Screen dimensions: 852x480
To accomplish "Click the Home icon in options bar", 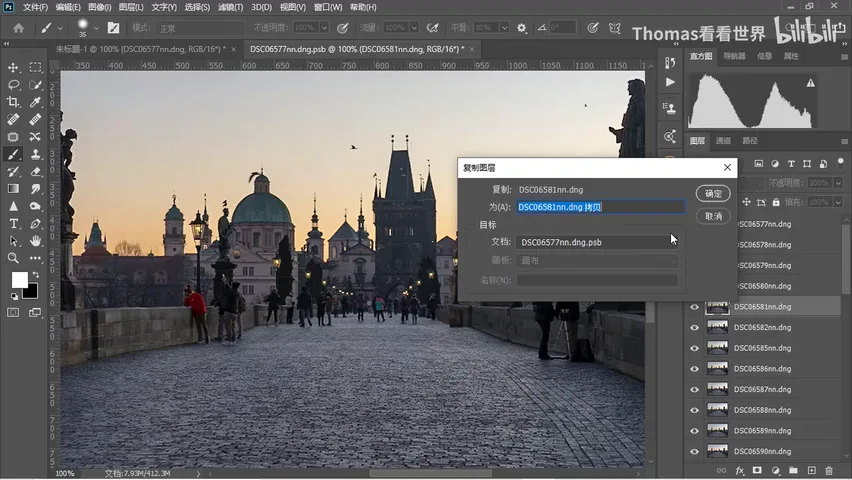I will tap(18, 28).
